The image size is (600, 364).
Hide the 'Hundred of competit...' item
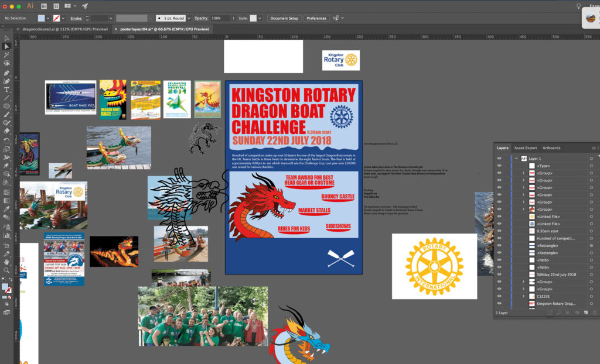point(499,238)
